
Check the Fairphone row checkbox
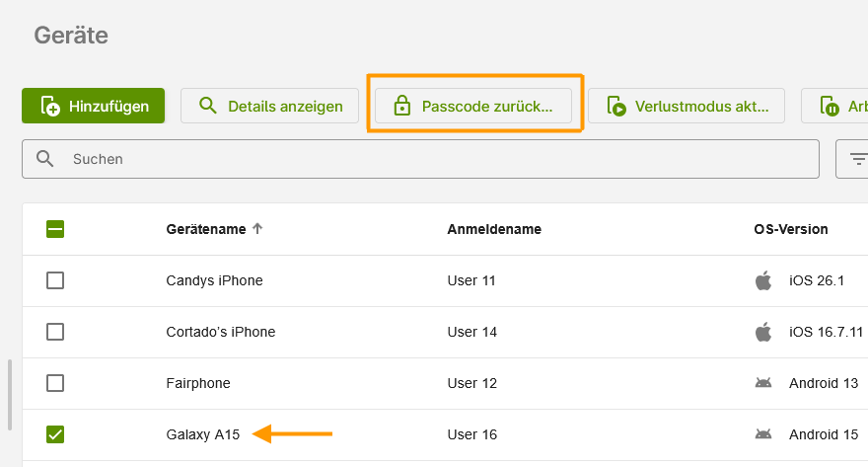[x=55, y=383]
